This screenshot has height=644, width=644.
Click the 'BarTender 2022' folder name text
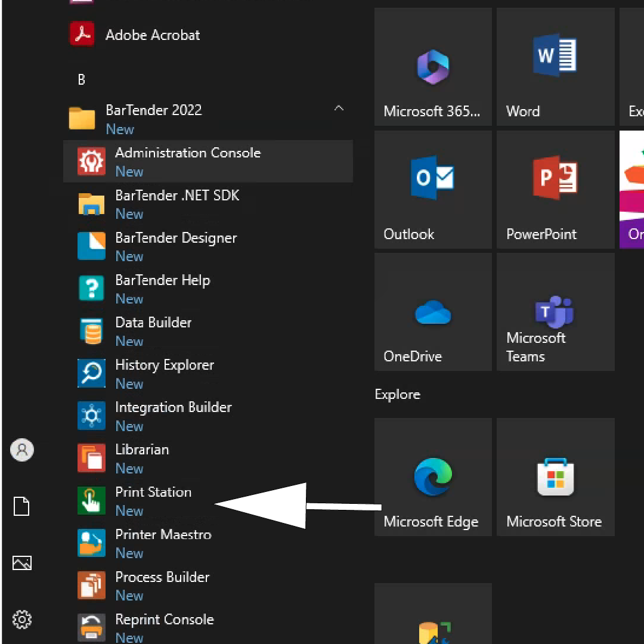pyautogui.click(x=154, y=110)
